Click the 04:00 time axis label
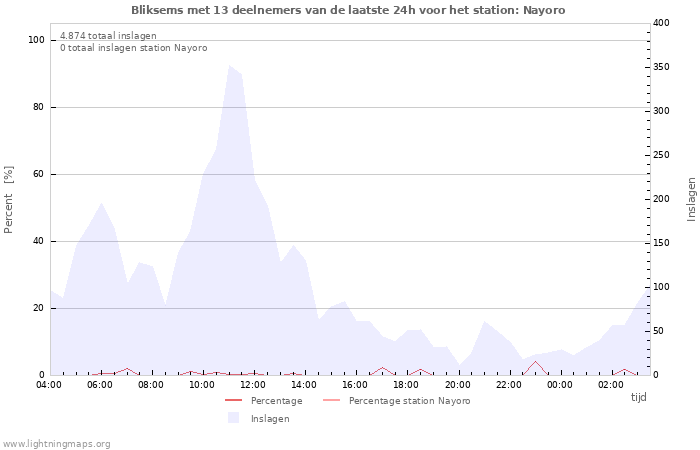Screen dimensions: 700x450 [x=49, y=384]
